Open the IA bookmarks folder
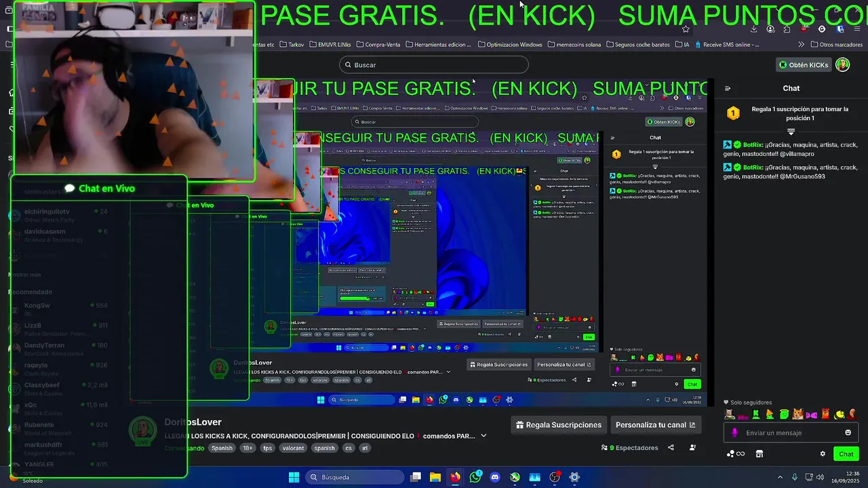Viewport: 868px width, 488px height. 682,45
